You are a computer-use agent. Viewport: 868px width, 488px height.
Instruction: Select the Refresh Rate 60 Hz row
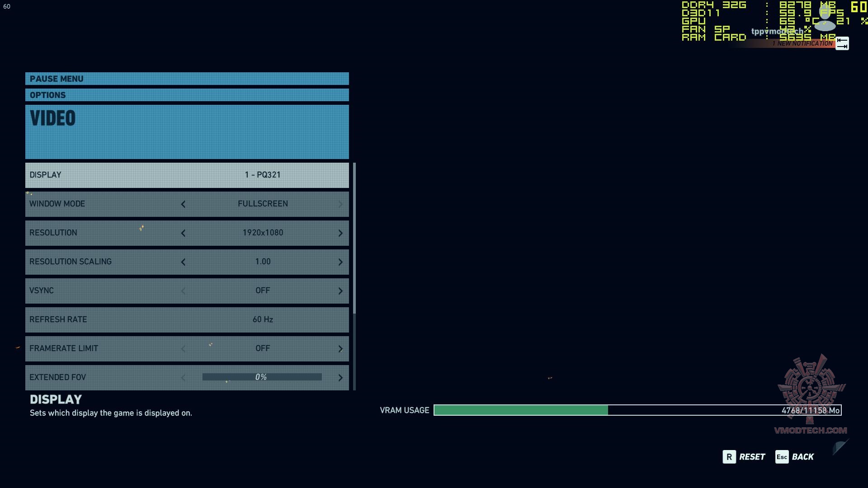click(x=187, y=319)
